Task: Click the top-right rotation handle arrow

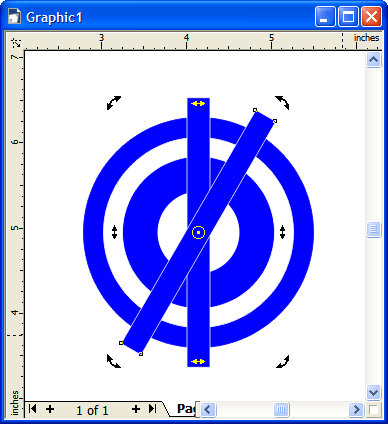Action: click(x=282, y=103)
